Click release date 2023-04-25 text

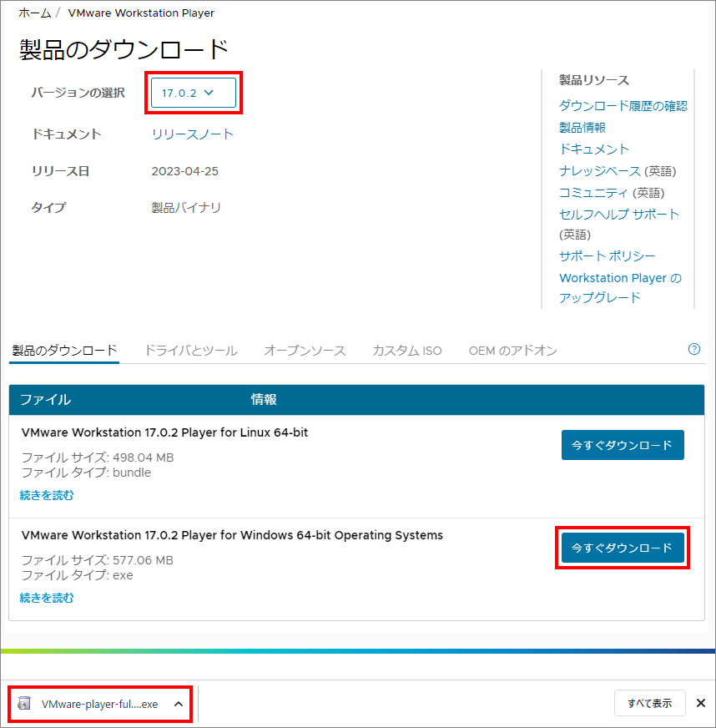click(x=184, y=171)
